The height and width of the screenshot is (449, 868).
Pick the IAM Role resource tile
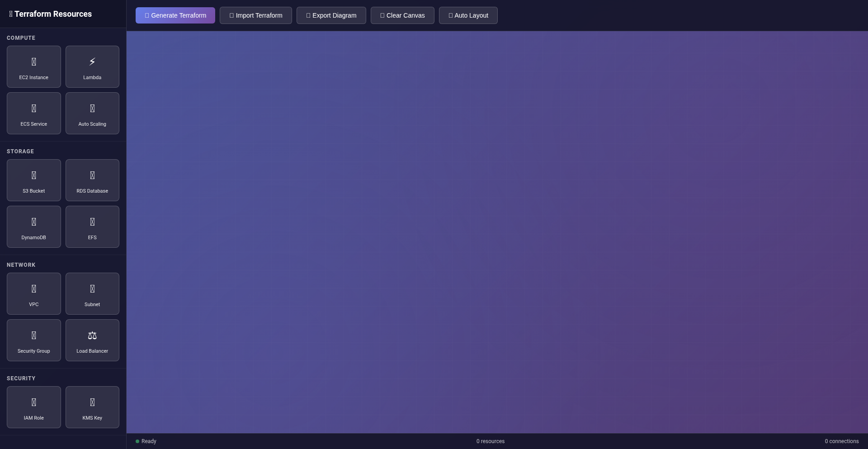coord(34,407)
